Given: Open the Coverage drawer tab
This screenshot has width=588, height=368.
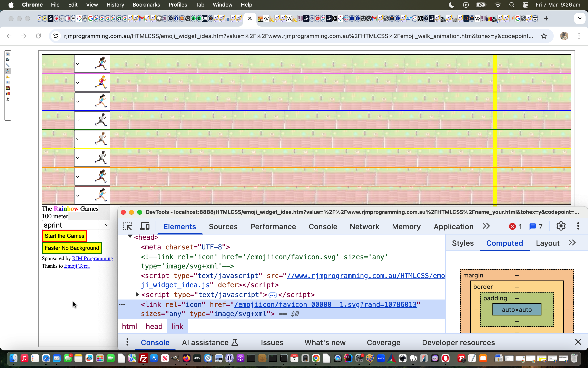Looking at the screenshot, I should coord(383,342).
